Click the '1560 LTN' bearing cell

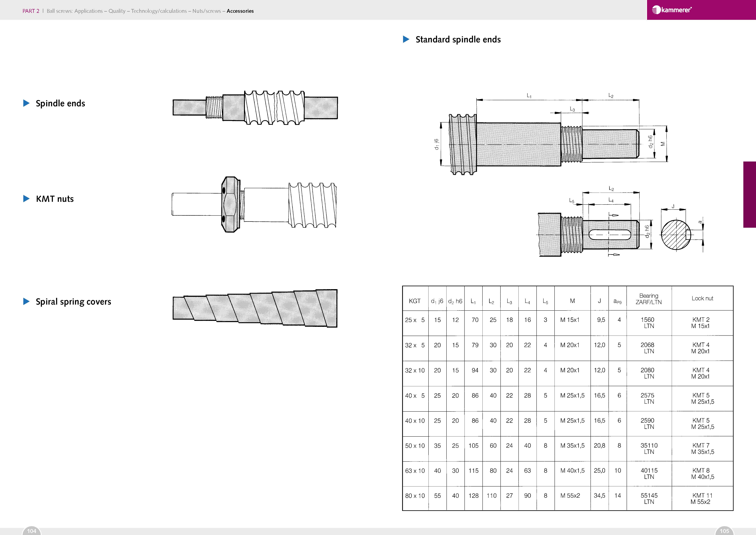(x=648, y=323)
